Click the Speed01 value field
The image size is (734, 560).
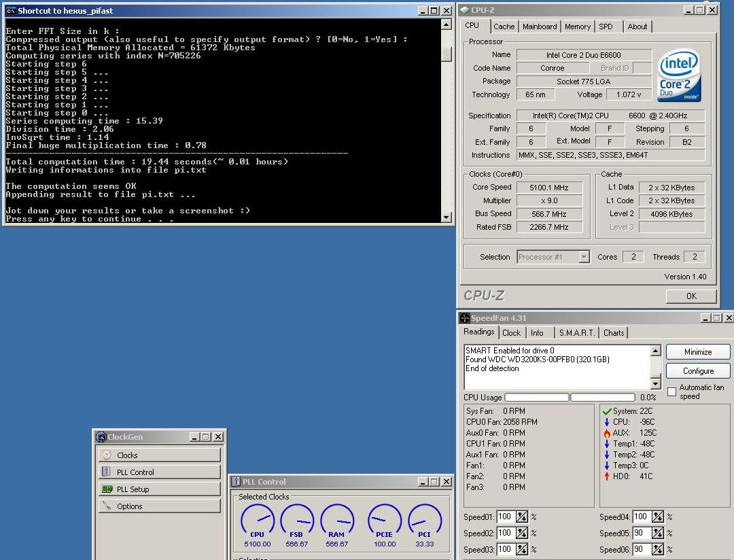pyautogui.click(x=506, y=517)
